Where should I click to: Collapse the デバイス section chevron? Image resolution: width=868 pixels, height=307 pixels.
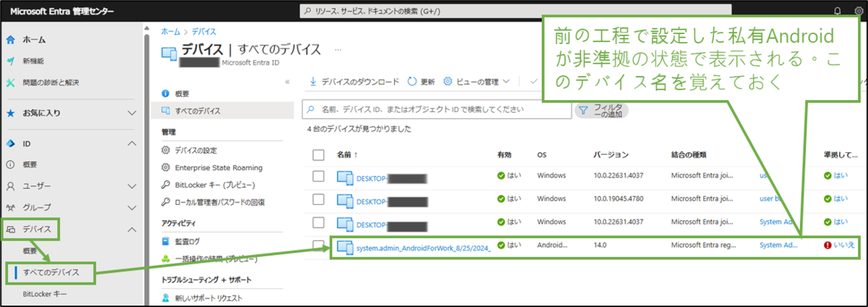[132, 229]
